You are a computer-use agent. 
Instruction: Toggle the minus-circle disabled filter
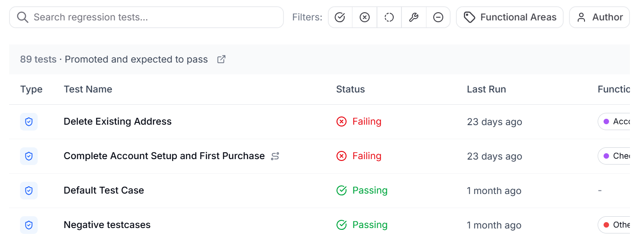(x=438, y=17)
